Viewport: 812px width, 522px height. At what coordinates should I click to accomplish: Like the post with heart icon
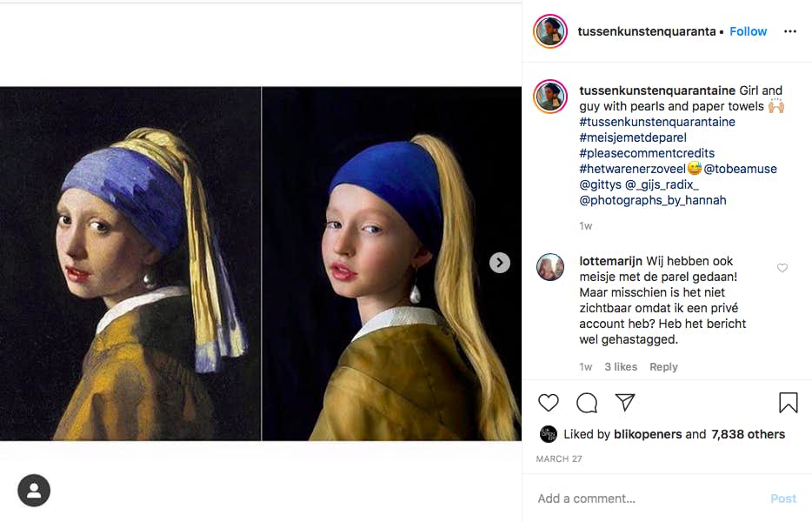click(549, 403)
